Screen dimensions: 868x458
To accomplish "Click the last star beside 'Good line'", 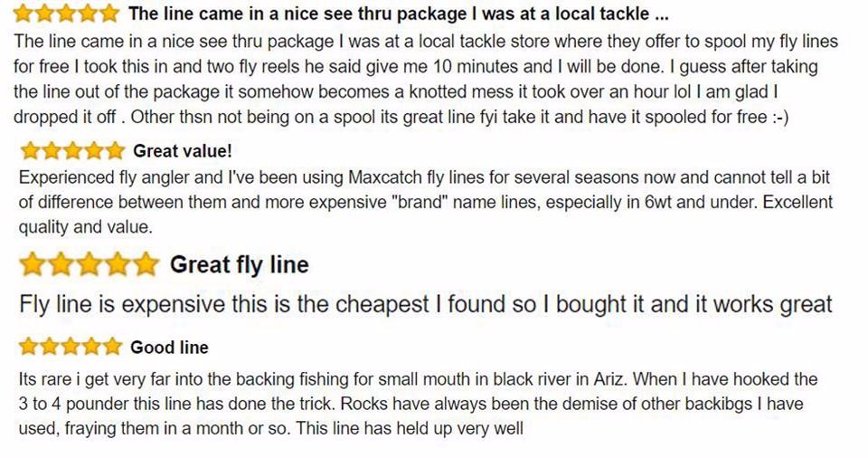I will click(111, 348).
